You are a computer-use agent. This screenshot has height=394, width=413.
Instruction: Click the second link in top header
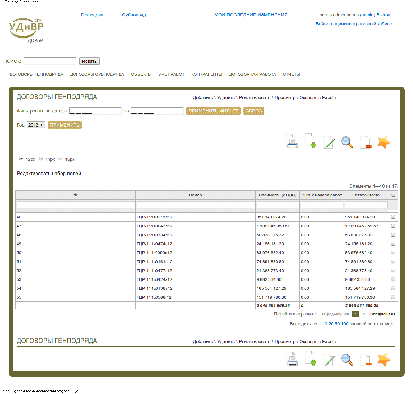coord(134,15)
